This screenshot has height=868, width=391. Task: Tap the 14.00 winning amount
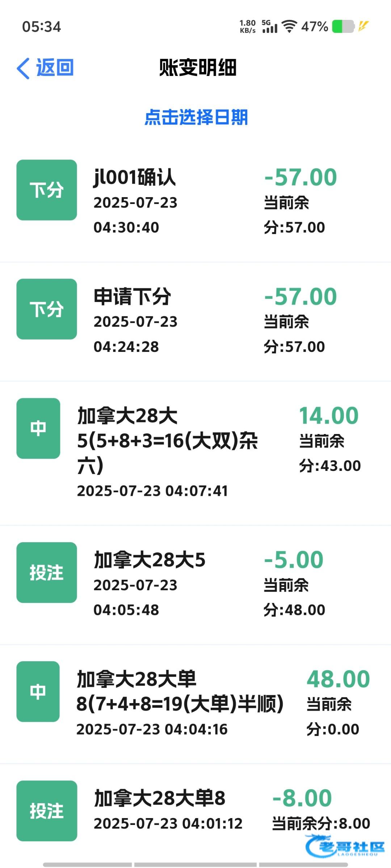pos(329,416)
